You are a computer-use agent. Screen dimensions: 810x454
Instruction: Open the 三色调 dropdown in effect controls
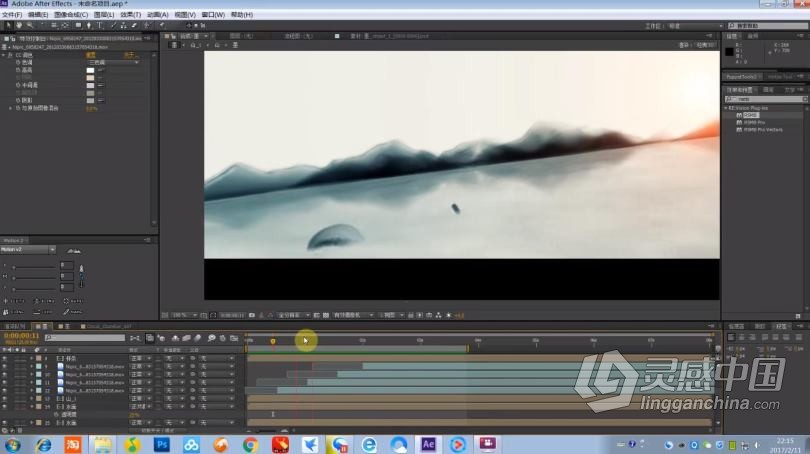(x=113, y=62)
